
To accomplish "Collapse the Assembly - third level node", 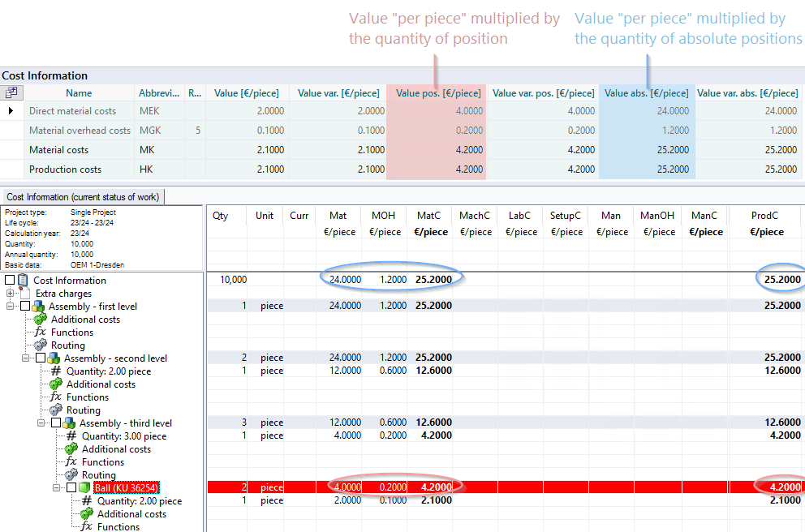I will [41, 423].
